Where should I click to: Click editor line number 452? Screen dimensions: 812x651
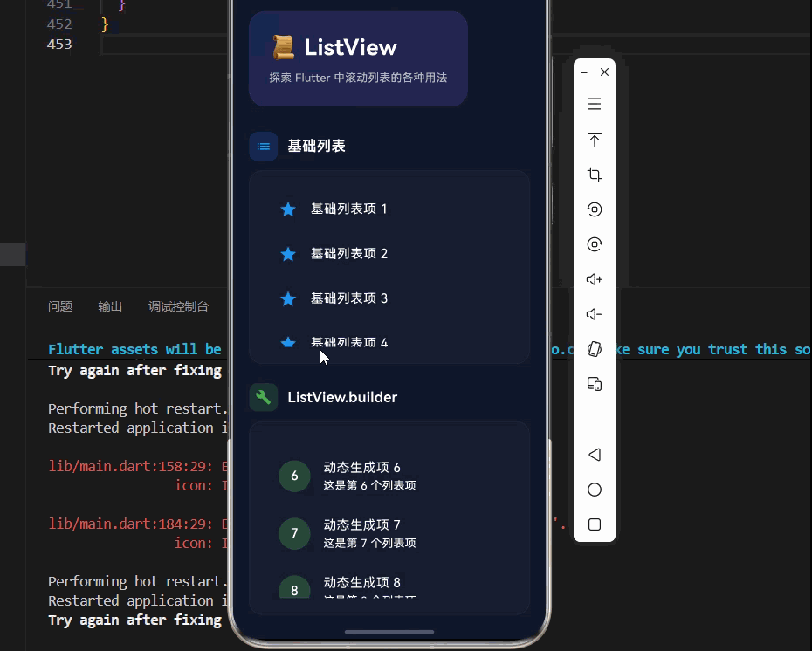tap(59, 24)
